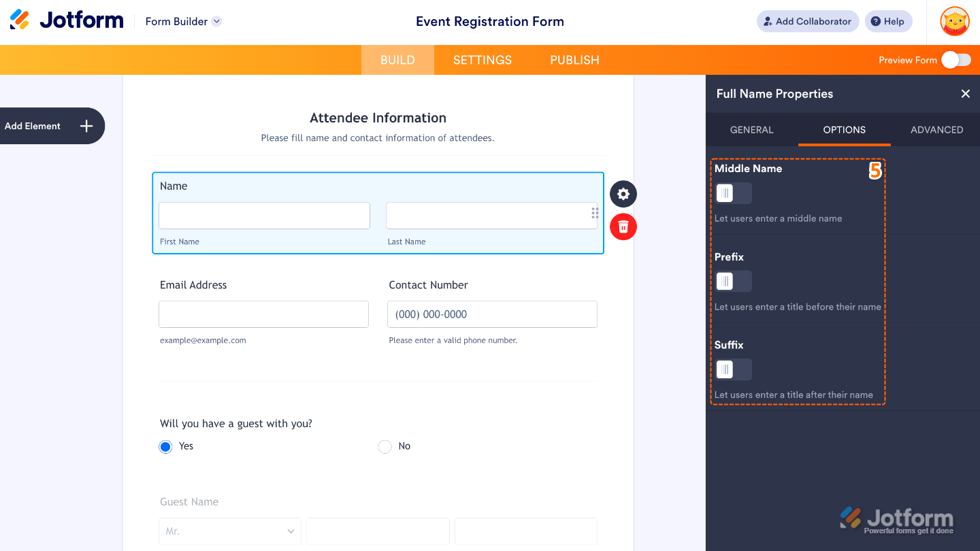Open your account avatar menu
Image resolution: width=980 pixels, height=551 pixels.
(954, 21)
